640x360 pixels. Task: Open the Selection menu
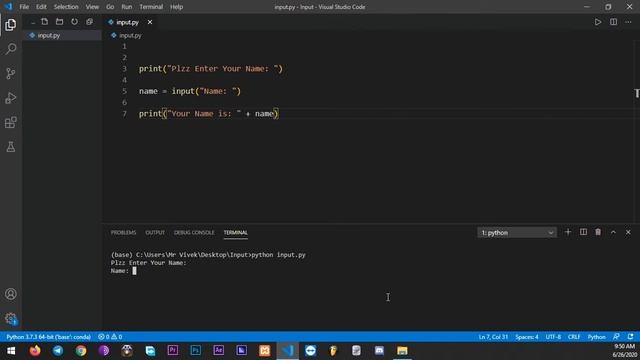click(x=66, y=7)
